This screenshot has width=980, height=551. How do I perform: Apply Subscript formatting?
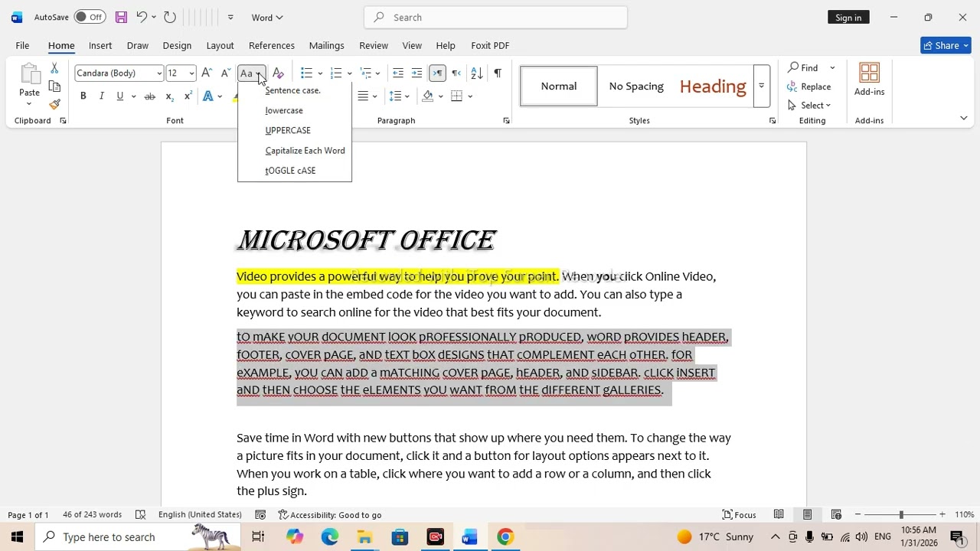tap(169, 96)
